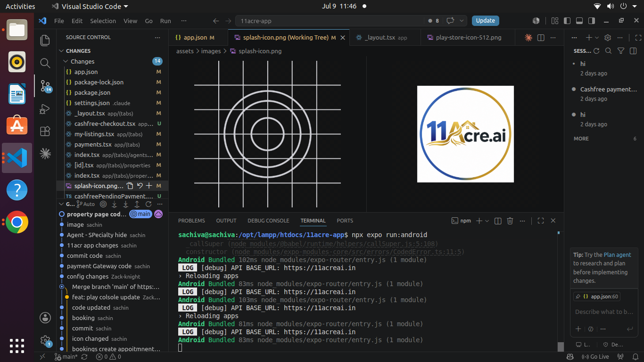This screenshot has width=644, height=362.
Task: Open the Manage gear in activity bar
Action: (x=45, y=340)
